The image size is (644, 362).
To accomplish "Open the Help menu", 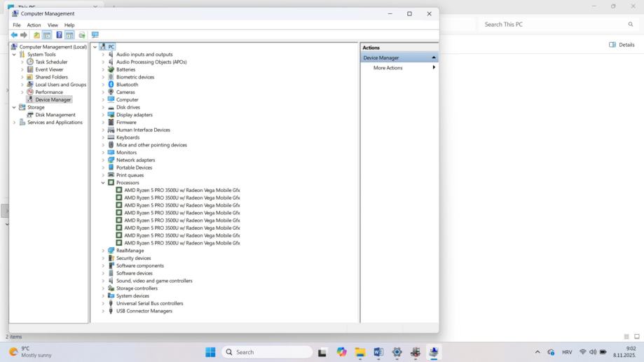I will (x=69, y=25).
